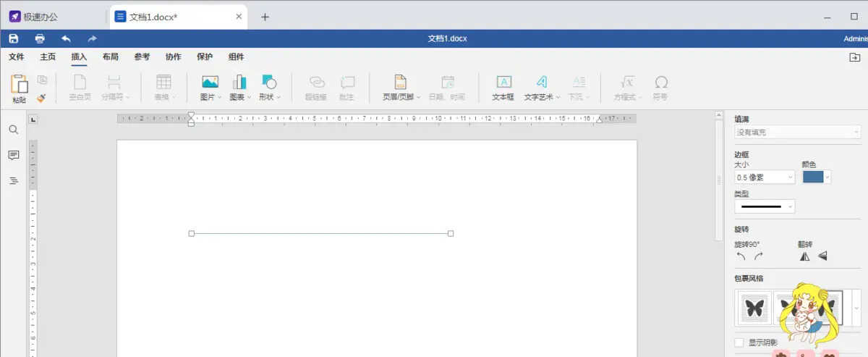Screen dimensions: 868x357
Task: Click the open file location icon at top right
Action: point(854,57)
